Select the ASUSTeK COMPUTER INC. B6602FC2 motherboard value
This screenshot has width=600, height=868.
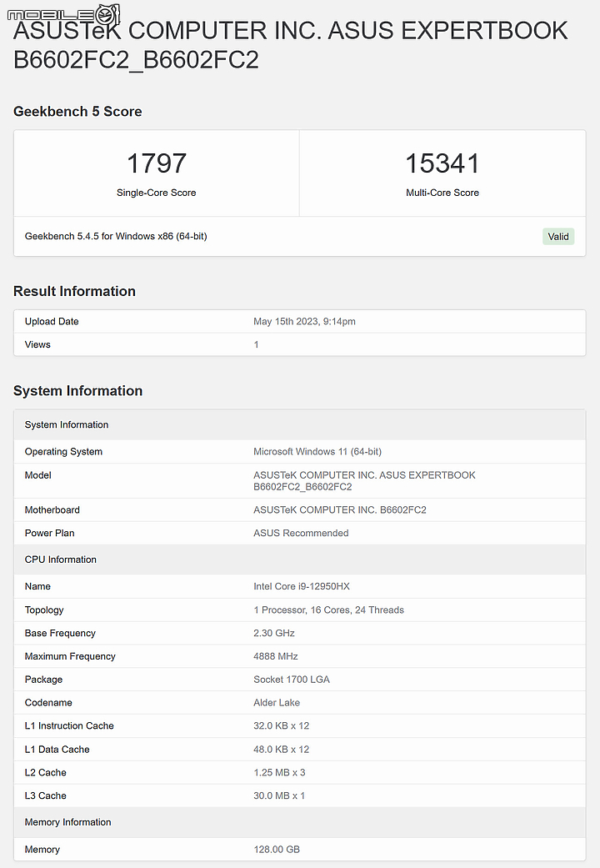[340, 510]
